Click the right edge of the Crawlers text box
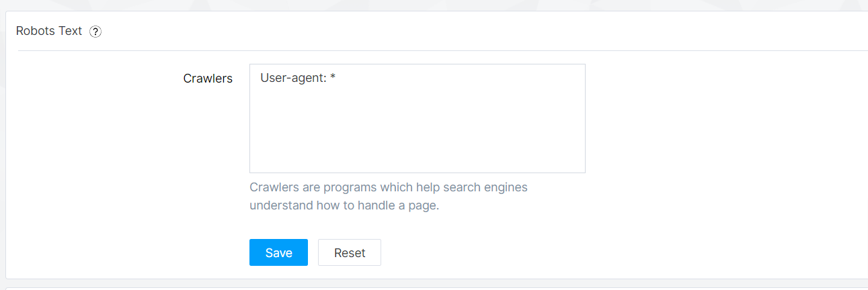The width and height of the screenshot is (868, 290). (x=584, y=118)
